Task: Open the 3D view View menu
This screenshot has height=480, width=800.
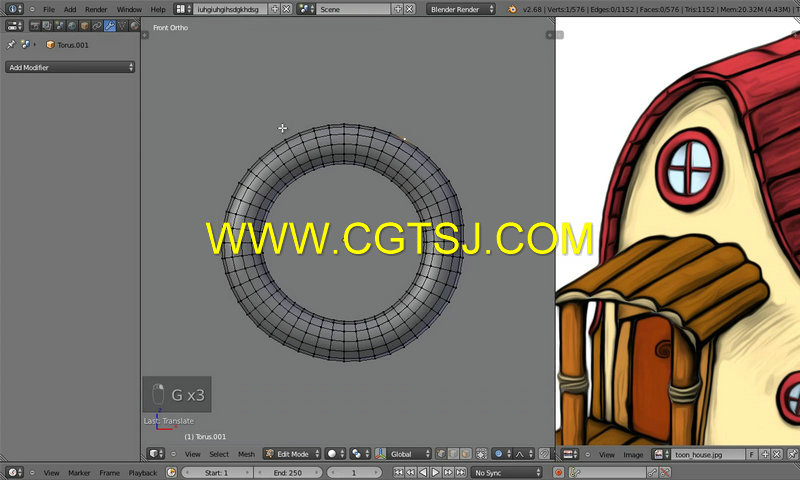Action: [192, 454]
